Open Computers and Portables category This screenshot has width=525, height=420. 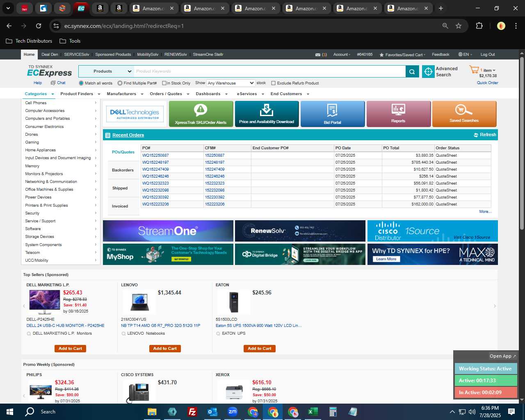pyautogui.click(x=48, y=119)
